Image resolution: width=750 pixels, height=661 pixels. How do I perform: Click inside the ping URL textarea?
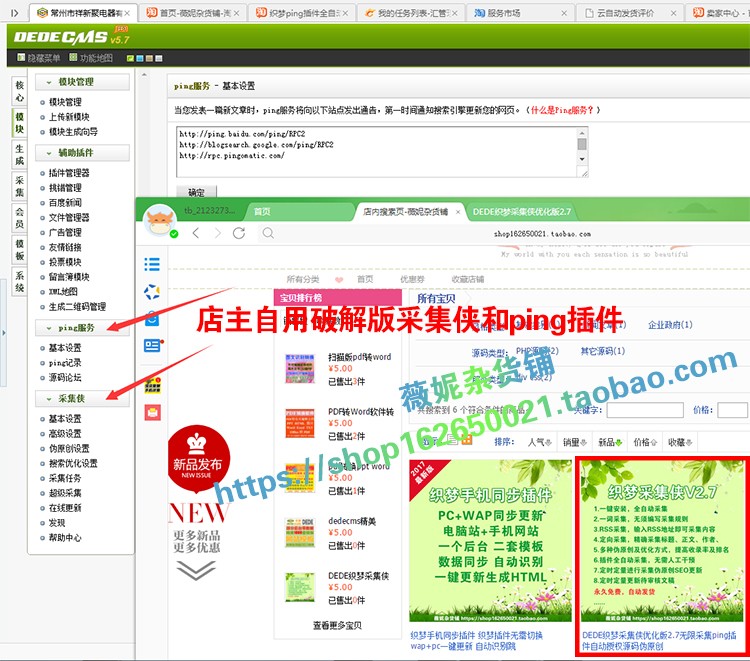(377, 152)
